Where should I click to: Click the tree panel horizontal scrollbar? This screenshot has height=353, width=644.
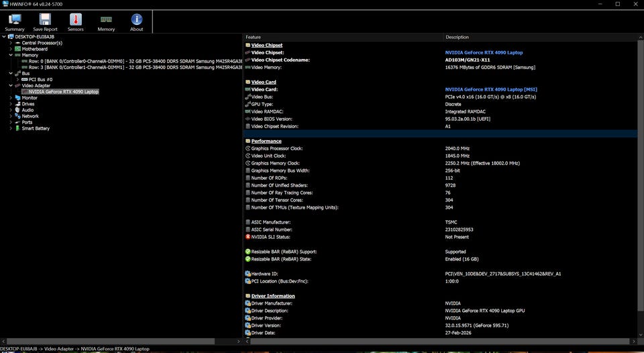click(111, 342)
